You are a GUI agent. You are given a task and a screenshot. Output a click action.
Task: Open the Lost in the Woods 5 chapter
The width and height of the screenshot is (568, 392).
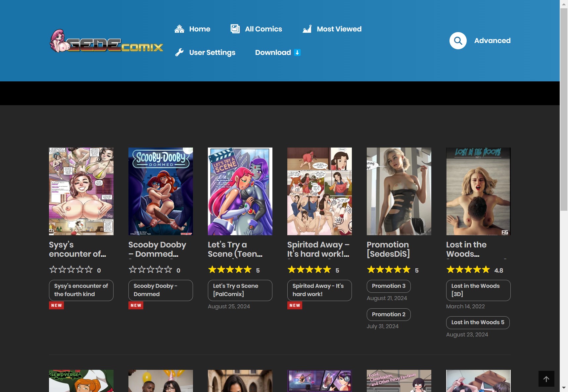[x=477, y=323]
